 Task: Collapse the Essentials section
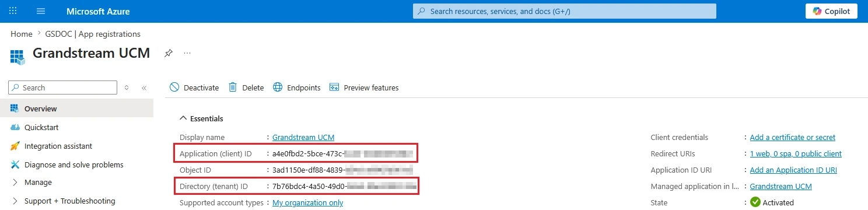(x=202, y=118)
